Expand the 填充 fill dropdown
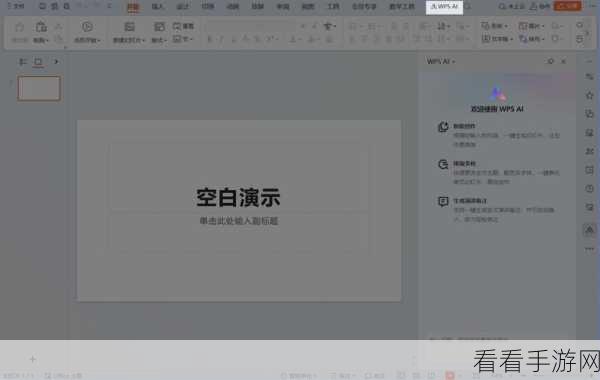This screenshot has width=600, height=380. click(532, 39)
